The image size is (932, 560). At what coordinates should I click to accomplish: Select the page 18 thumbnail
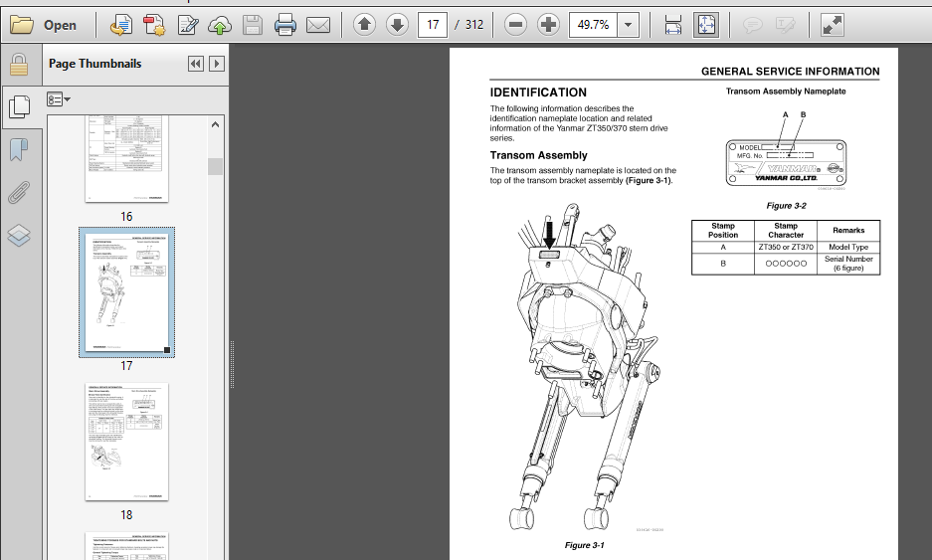tap(126, 442)
